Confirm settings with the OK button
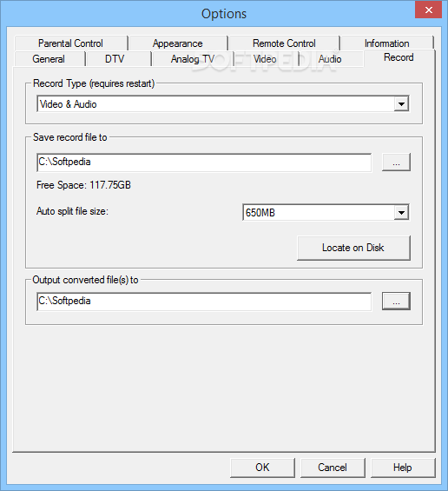 (x=262, y=468)
